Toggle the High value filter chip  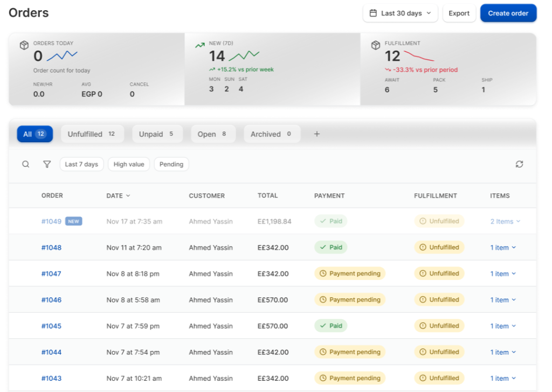[x=128, y=164]
